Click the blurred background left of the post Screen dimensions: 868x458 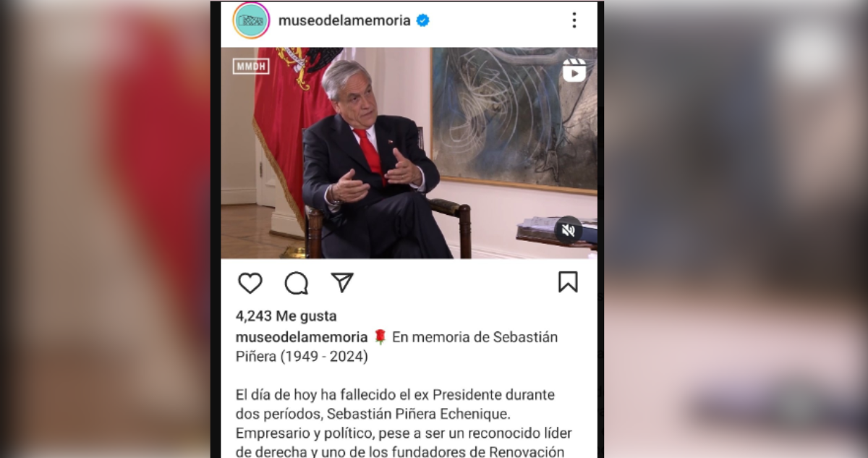pyautogui.click(x=105, y=229)
